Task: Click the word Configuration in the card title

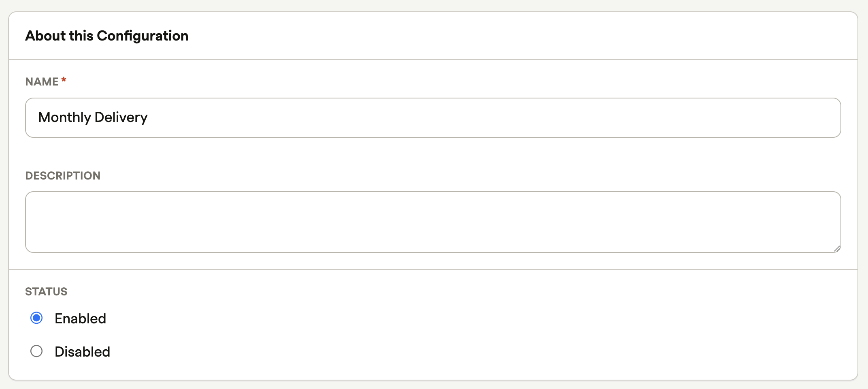Action: tap(143, 36)
